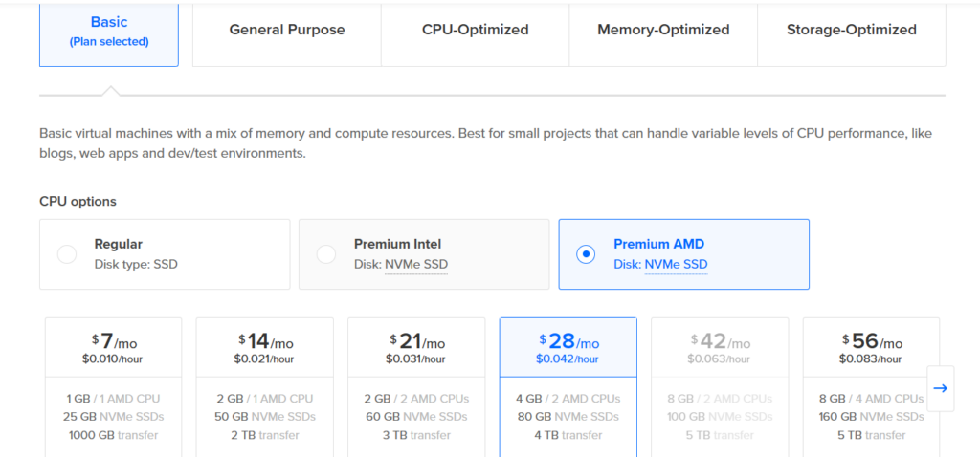
Task: Select the Premium Intel radio button
Action: (x=326, y=254)
